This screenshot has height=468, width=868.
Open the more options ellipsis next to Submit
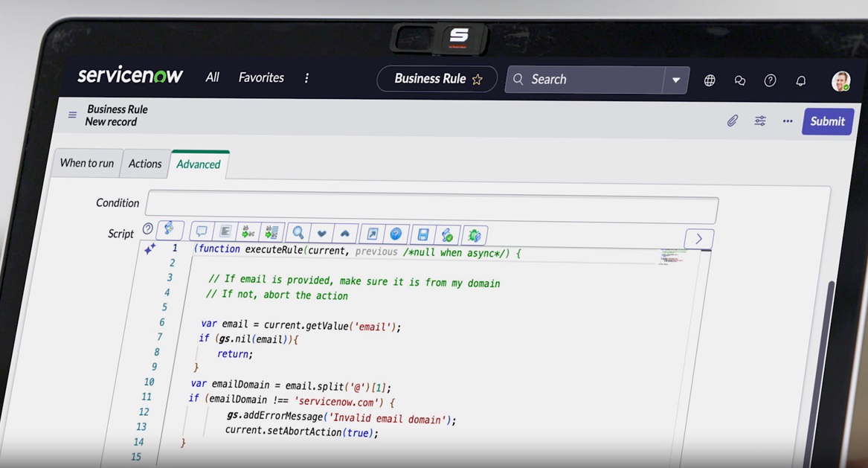click(787, 121)
